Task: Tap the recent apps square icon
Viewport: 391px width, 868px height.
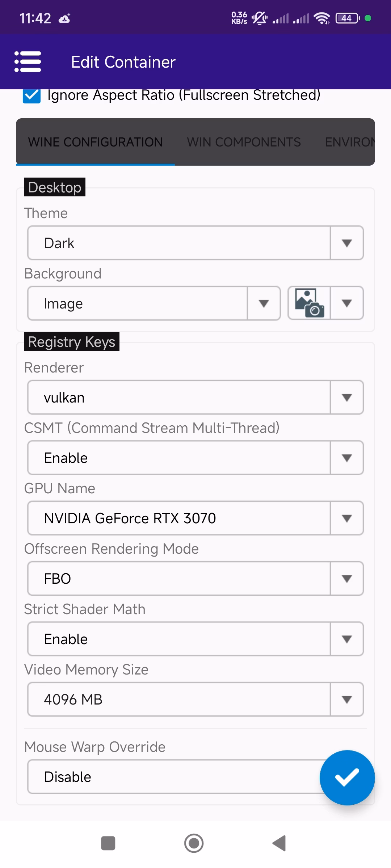Action: [108, 843]
